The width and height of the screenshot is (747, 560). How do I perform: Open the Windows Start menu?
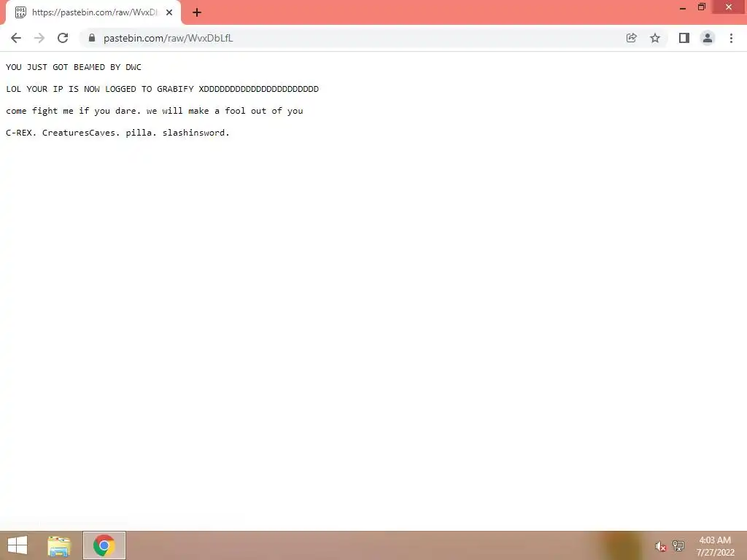[18, 545]
